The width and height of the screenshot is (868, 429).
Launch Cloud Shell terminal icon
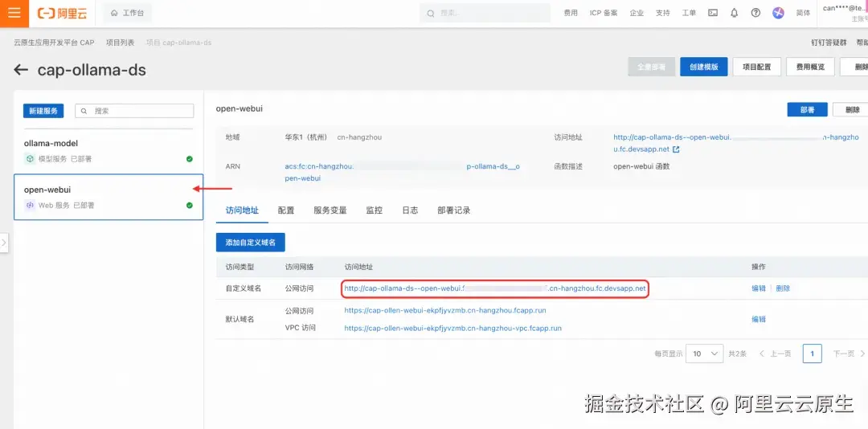click(713, 14)
